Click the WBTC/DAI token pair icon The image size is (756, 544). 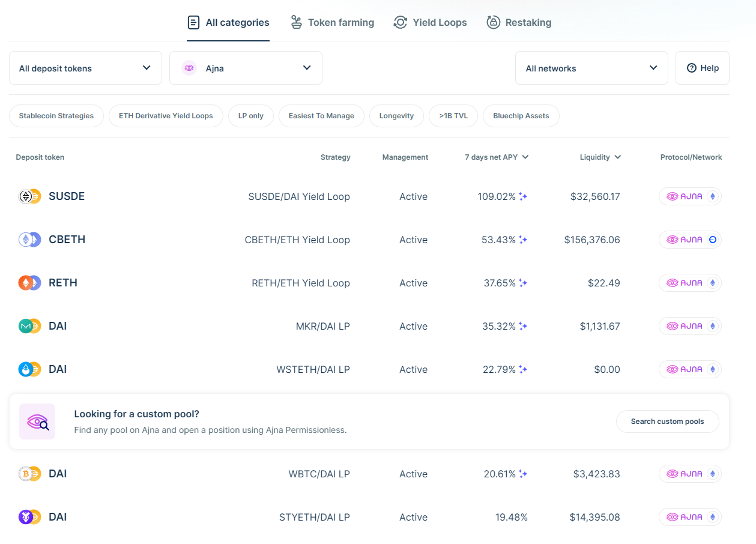tap(29, 474)
